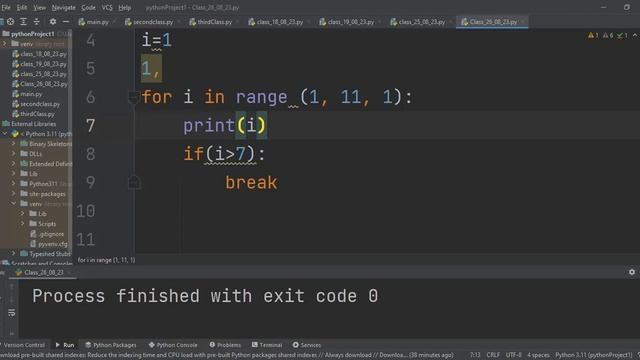Click the 7:13 cursor position indicator
640x360 pixels.
475,355
